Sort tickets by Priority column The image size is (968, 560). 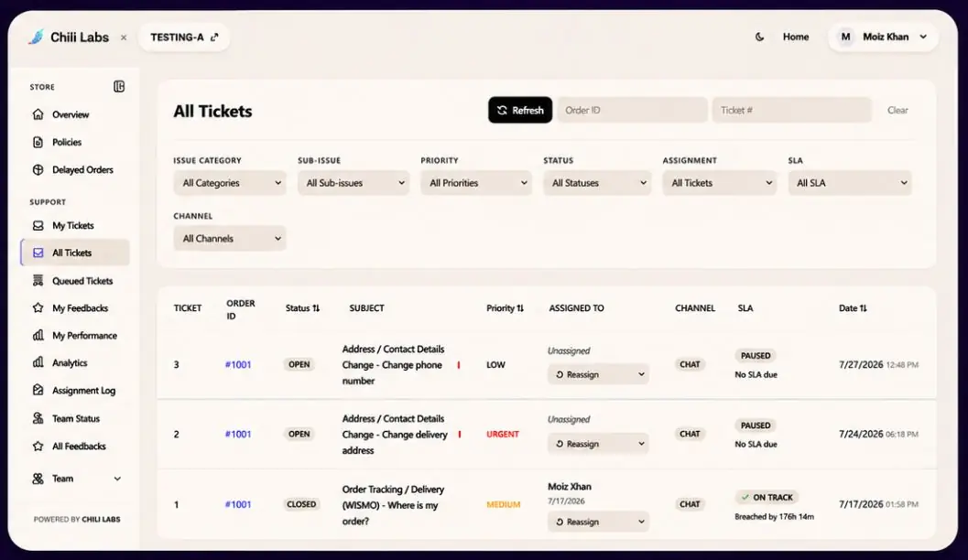(x=505, y=308)
